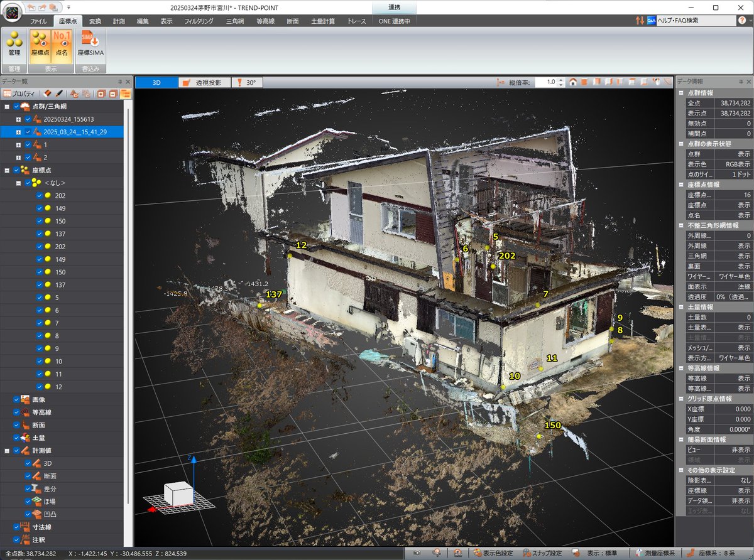Viewport: 754px width, 560px height.
Task: Click the house icon in status bar
Action: pyautogui.click(x=458, y=553)
